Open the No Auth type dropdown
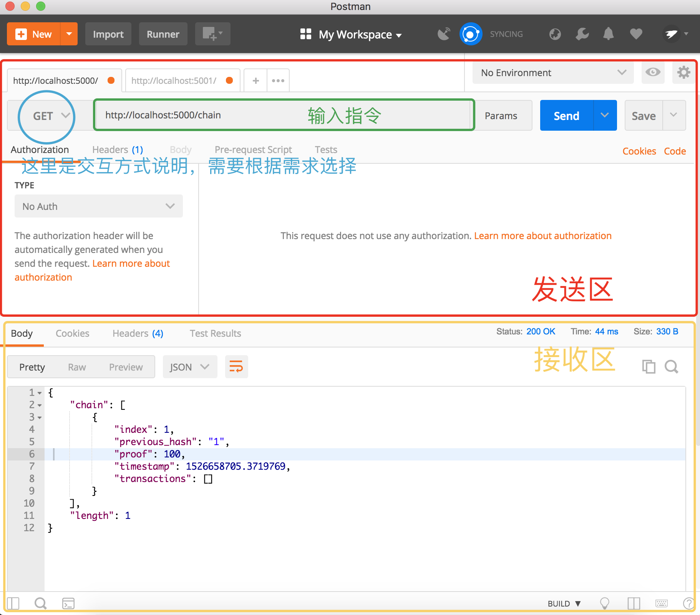The height and width of the screenshot is (615, 700). (99, 206)
